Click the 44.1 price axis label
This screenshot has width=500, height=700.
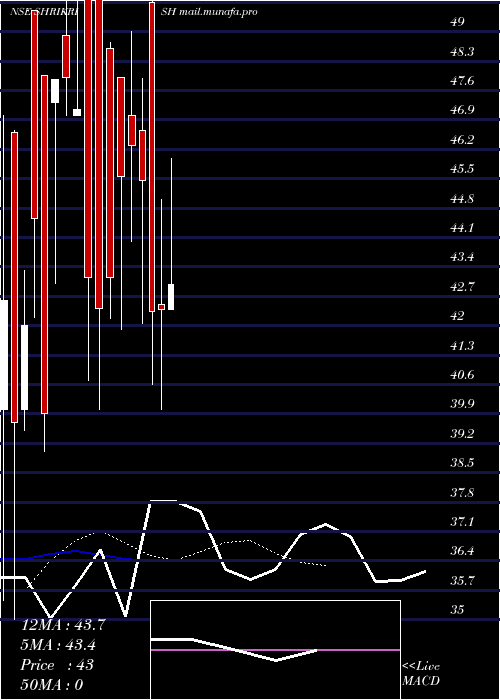tap(462, 228)
